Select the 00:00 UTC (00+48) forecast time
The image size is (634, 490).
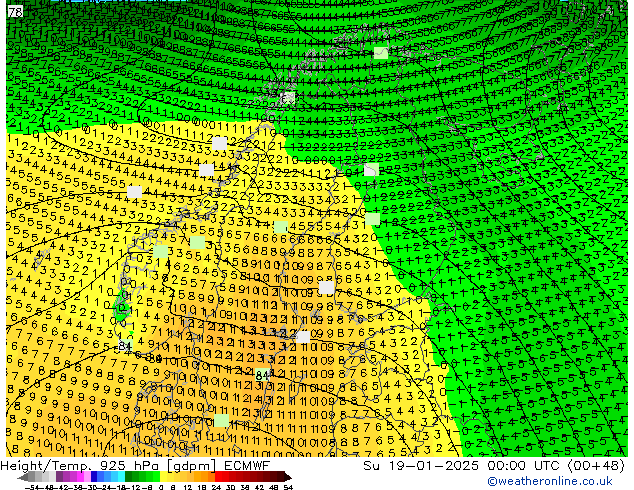(x=556, y=466)
